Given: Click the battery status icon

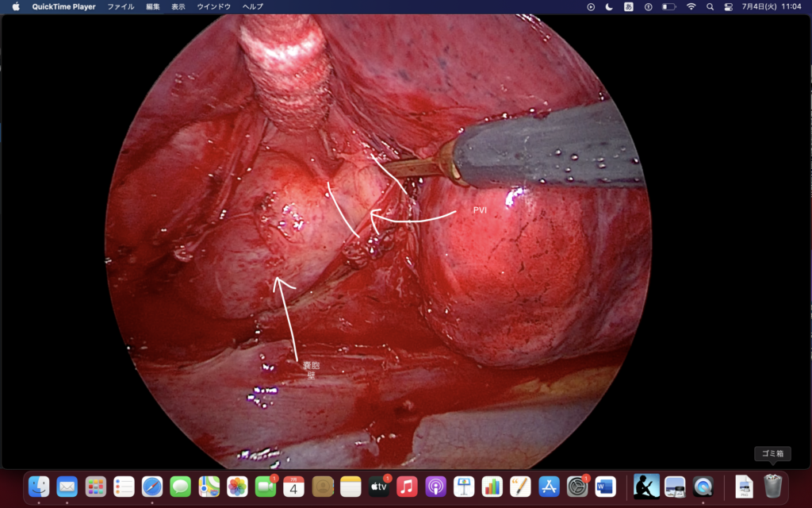Looking at the screenshot, I should pos(669,6).
